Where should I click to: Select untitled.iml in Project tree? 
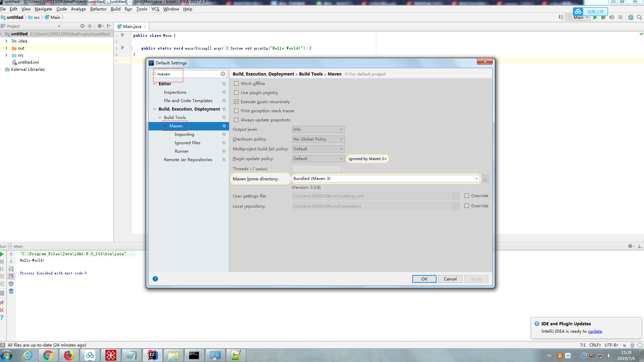(x=28, y=62)
